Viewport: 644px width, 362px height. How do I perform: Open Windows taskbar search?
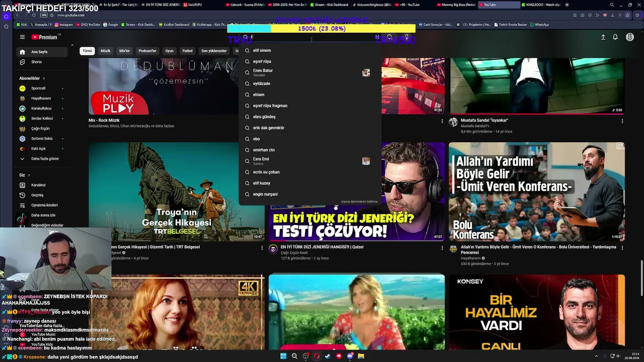point(294,356)
